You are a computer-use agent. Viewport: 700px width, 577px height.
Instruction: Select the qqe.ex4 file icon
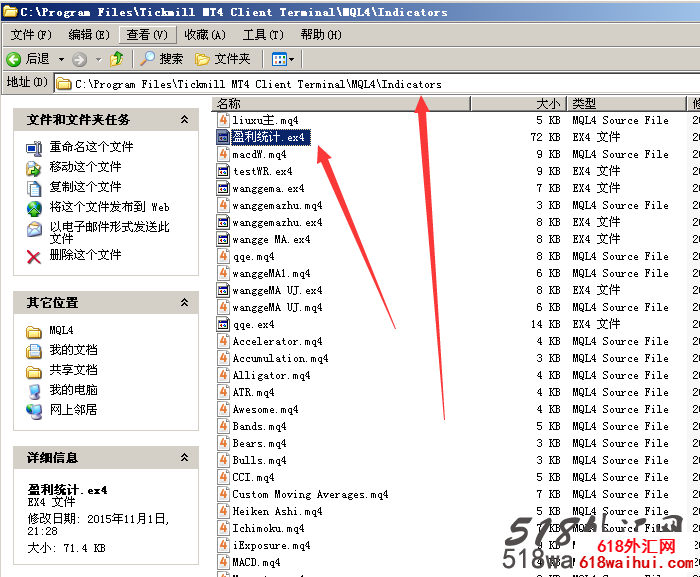(223, 324)
